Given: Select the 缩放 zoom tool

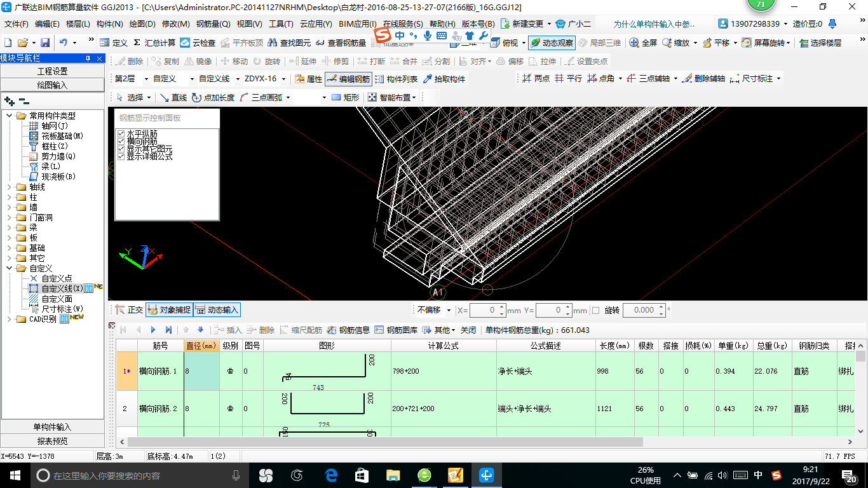Looking at the screenshot, I should tap(676, 43).
